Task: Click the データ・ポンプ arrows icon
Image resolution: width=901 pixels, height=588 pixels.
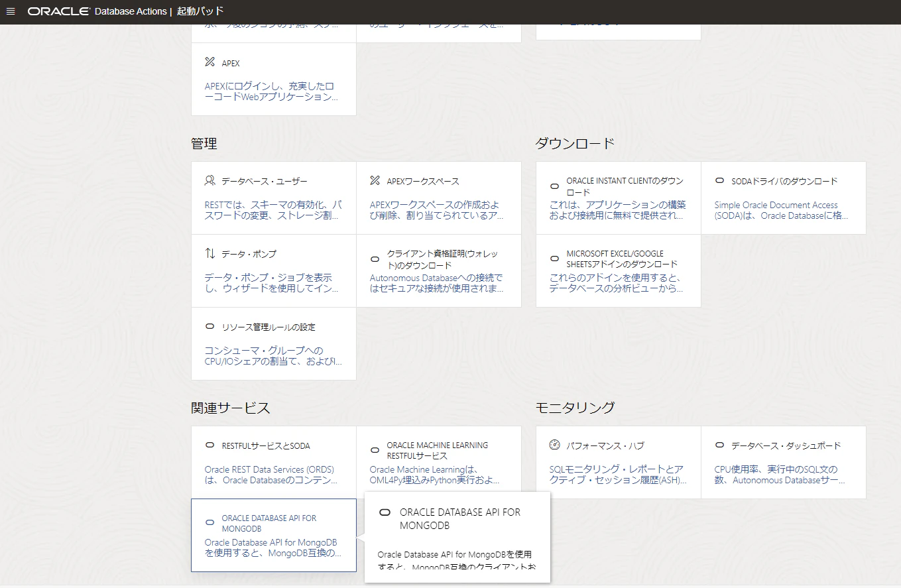Action: pos(210,253)
